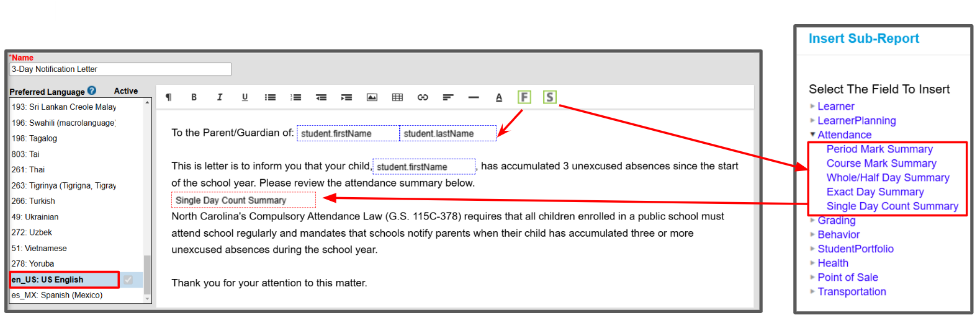The width and height of the screenshot is (980, 318).
Task: Increase paragraph indent
Action: pos(346,97)
